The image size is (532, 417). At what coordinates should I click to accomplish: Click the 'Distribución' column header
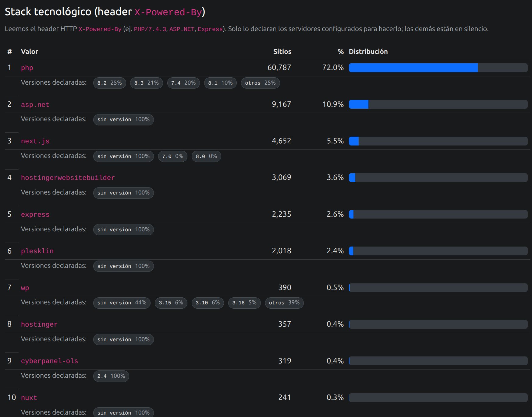368,51
